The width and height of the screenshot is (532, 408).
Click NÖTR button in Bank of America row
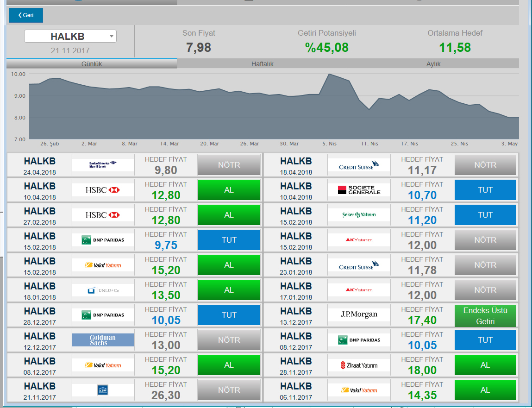point(229,165)
